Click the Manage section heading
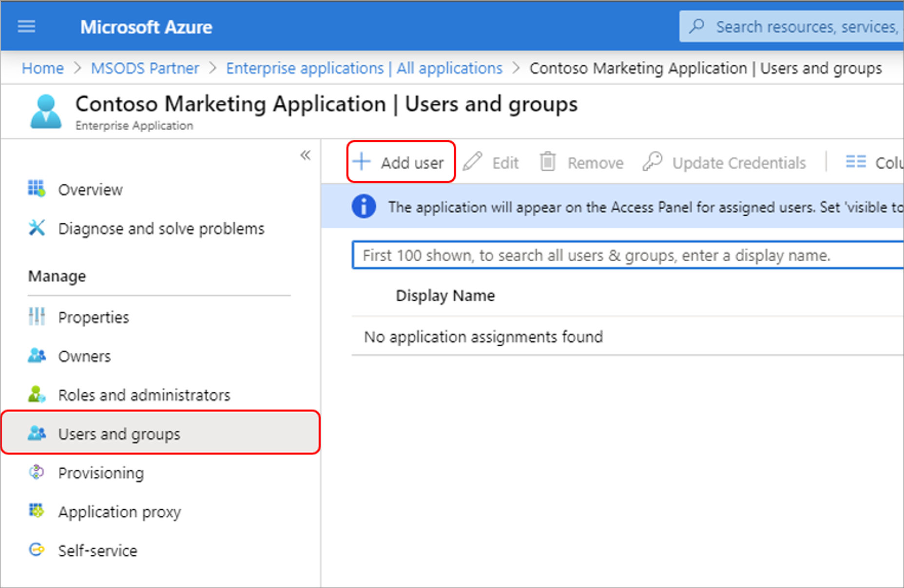 coord(57,276)
